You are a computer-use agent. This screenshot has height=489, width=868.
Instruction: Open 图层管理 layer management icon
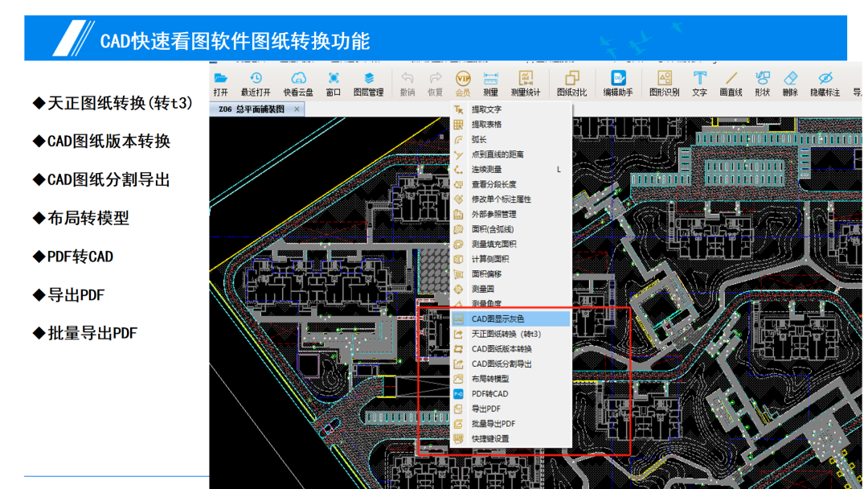(x=368, y=83)
